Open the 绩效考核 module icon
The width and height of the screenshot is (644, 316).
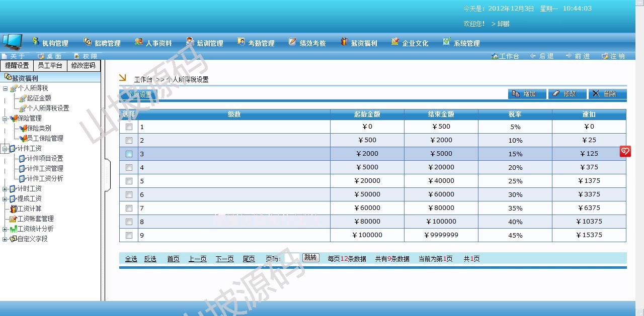[293, 42]
